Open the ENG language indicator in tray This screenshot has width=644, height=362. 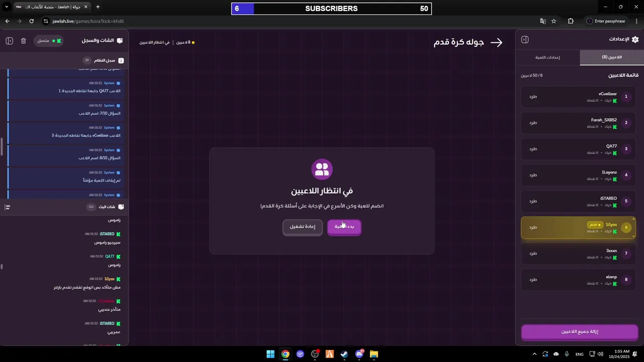[580, 354]
